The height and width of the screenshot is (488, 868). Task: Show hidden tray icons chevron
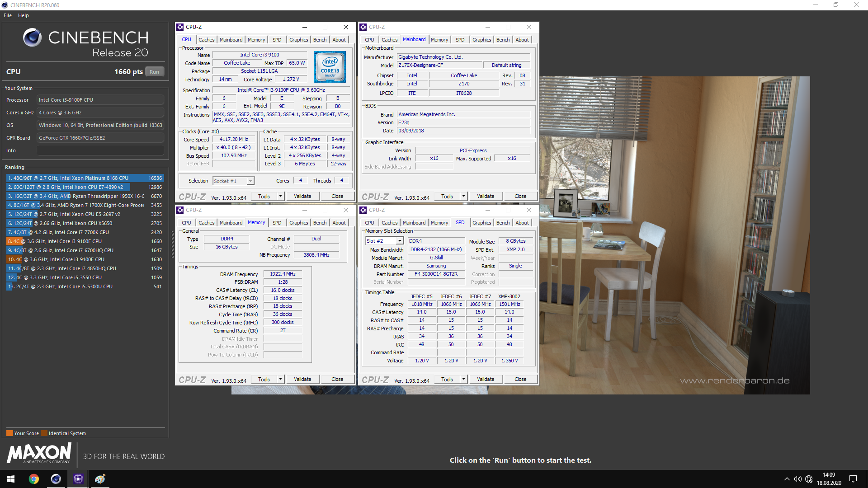pyautogui.click(x=787, y=479)
